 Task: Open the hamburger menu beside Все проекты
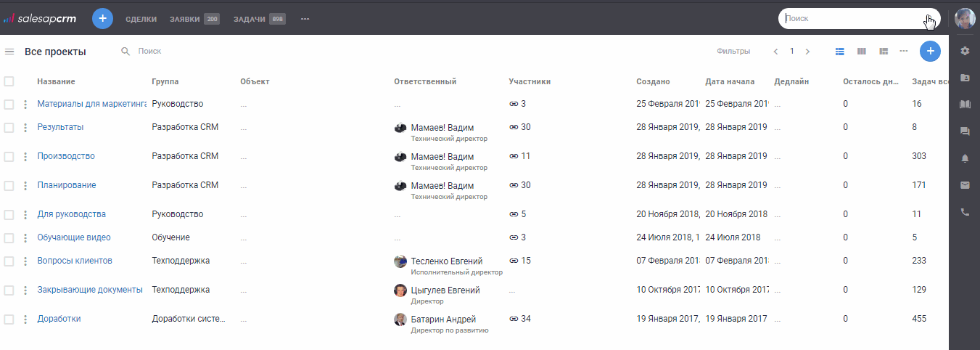9,52
